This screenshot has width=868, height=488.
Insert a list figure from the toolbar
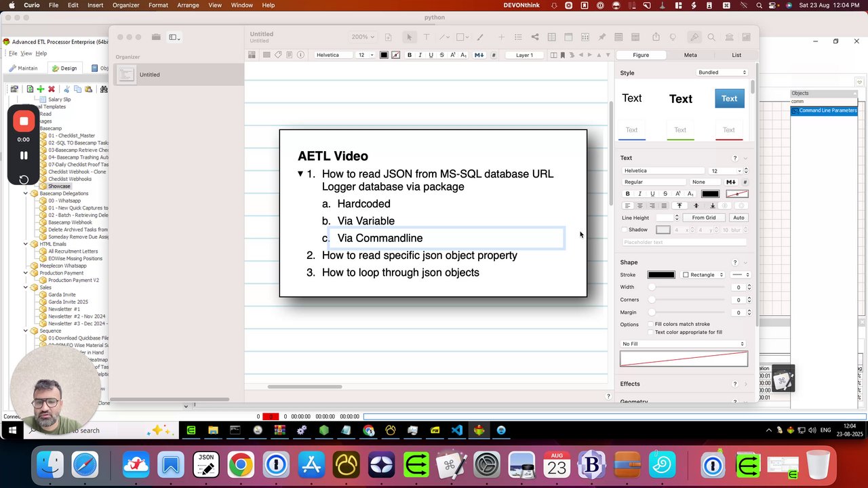point(518,37)
